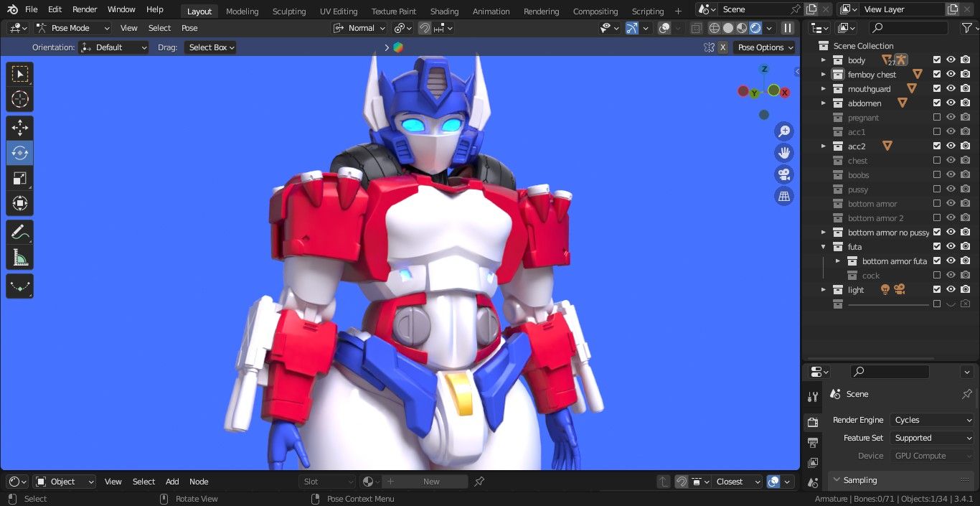Open the Closest snapping dropdown

click(x=738, y=482)
